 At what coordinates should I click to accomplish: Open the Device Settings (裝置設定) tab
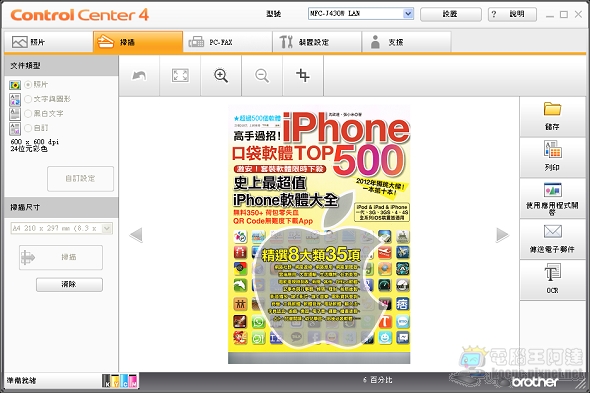(x=317, y=42)
